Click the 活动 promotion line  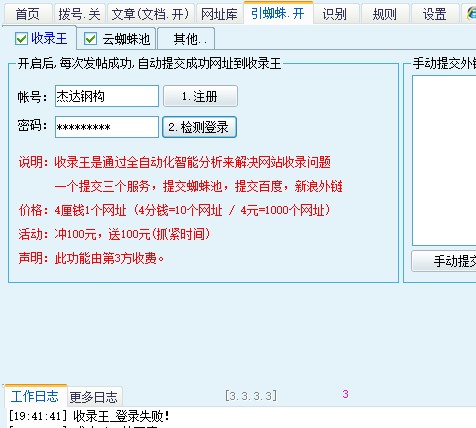click(x=114, y=234)
